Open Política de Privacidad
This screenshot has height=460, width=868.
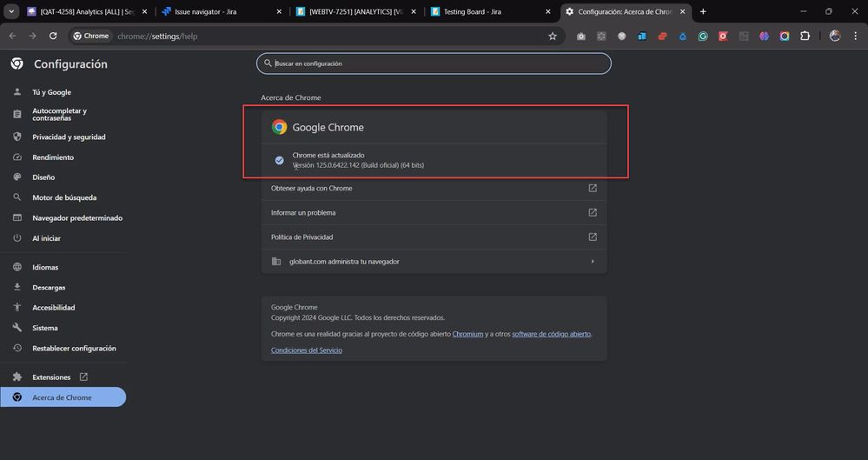tap(434, 237)
